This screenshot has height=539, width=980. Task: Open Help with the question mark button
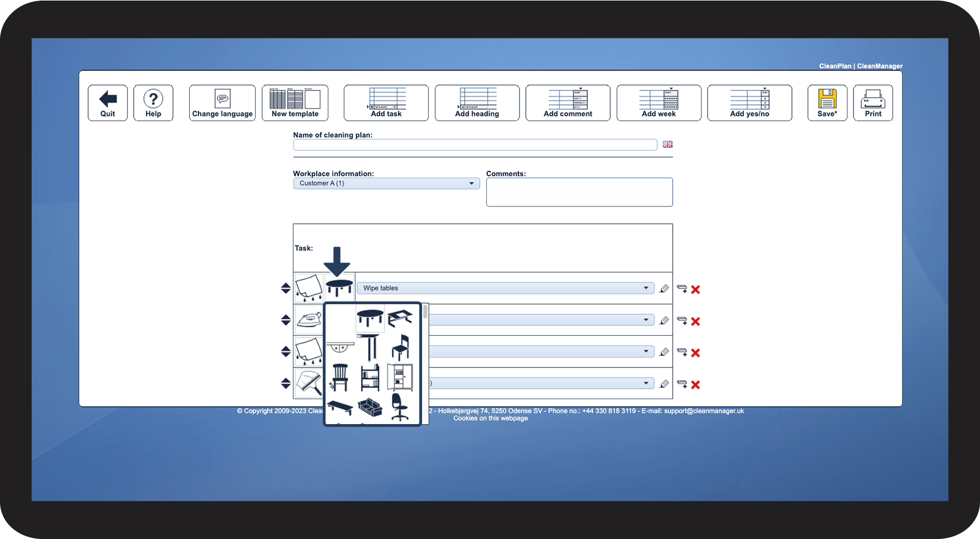(x=153, y=103)
